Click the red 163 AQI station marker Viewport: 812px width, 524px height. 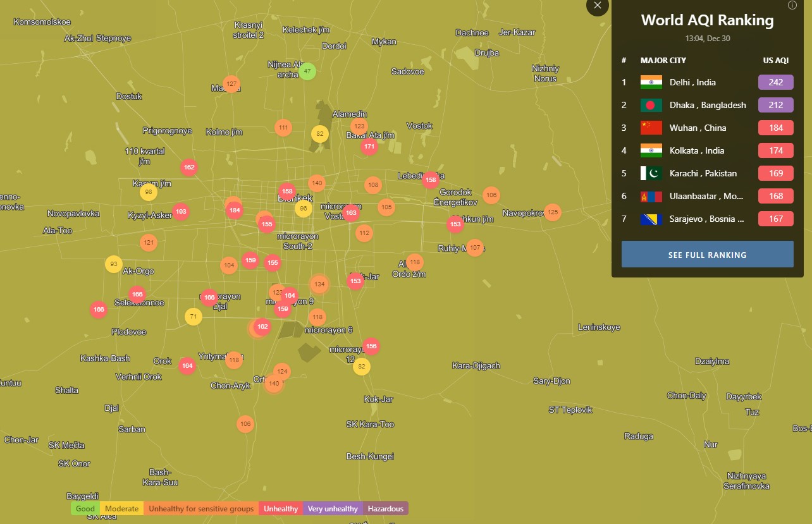tap(351, 213)
